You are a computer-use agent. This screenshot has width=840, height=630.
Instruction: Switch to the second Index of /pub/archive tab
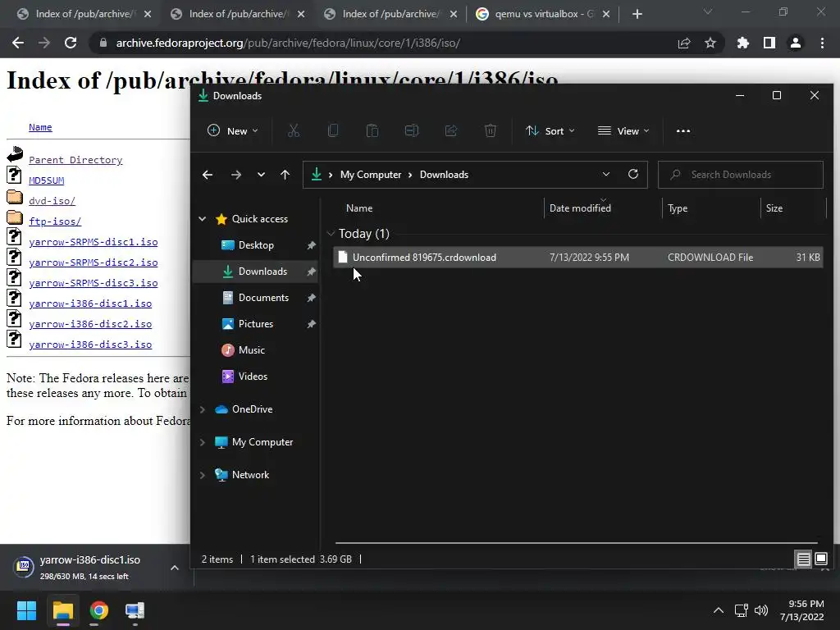pyautogui.click(x=238, y=14)
